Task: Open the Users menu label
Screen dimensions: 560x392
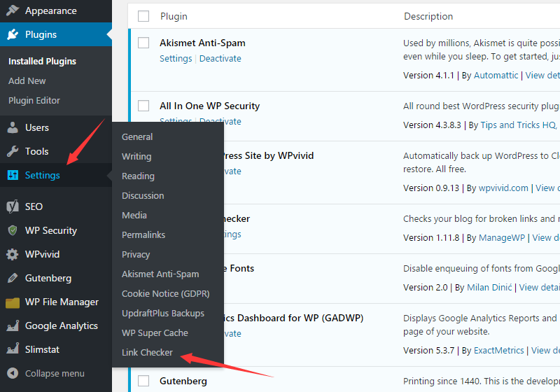Action: pyautogui.click(x=37, y=127)
